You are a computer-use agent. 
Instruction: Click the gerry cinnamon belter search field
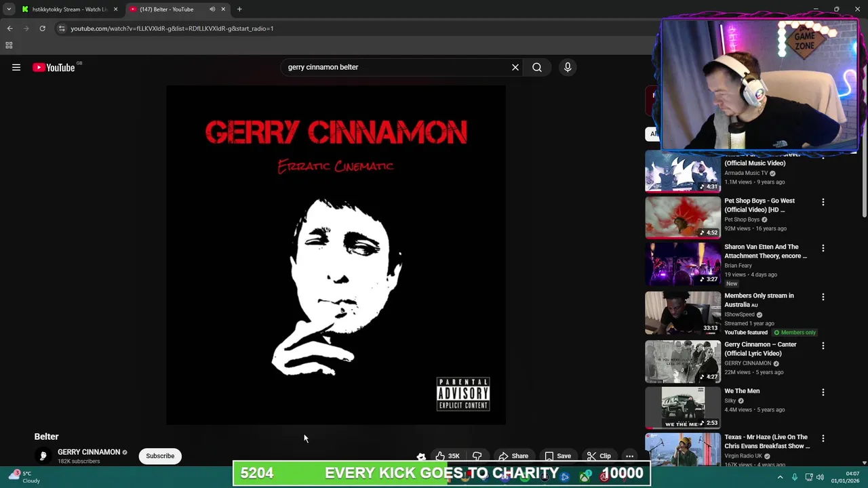pyautogui.click(x=397, y=67)
